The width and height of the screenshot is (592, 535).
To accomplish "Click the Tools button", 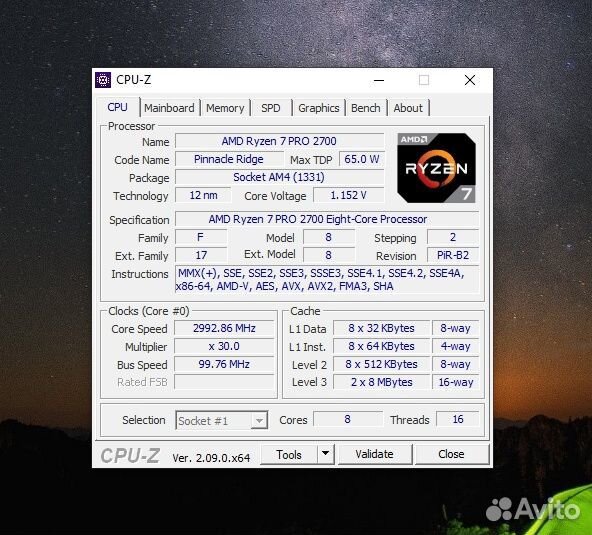I will click(289, 455).
